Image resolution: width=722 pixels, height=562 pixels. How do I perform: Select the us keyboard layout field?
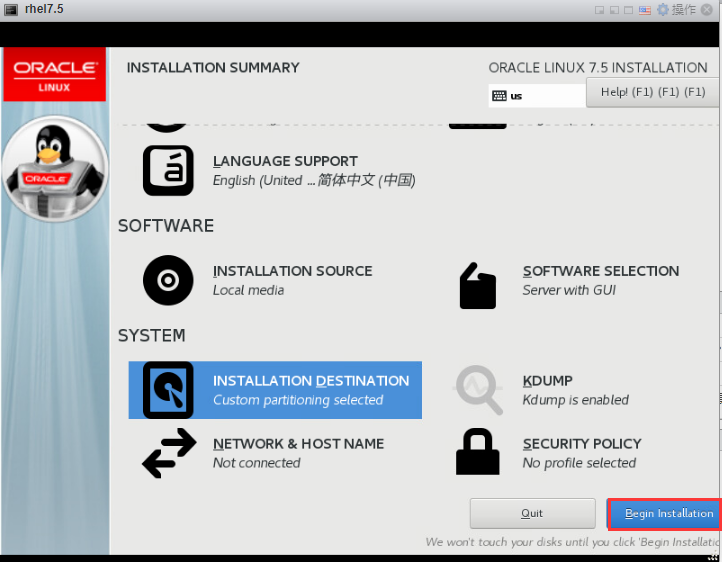[537, 96]
